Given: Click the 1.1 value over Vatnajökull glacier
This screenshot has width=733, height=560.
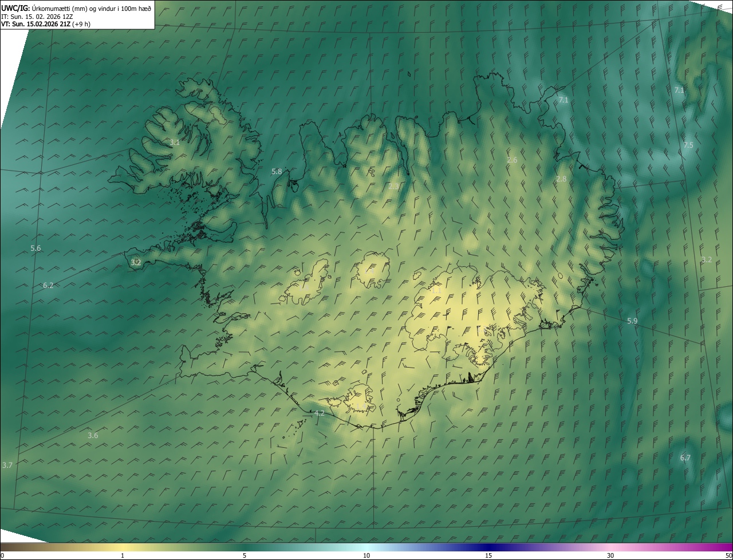Looking at the screenshot, I should click(x=436, y=291).
